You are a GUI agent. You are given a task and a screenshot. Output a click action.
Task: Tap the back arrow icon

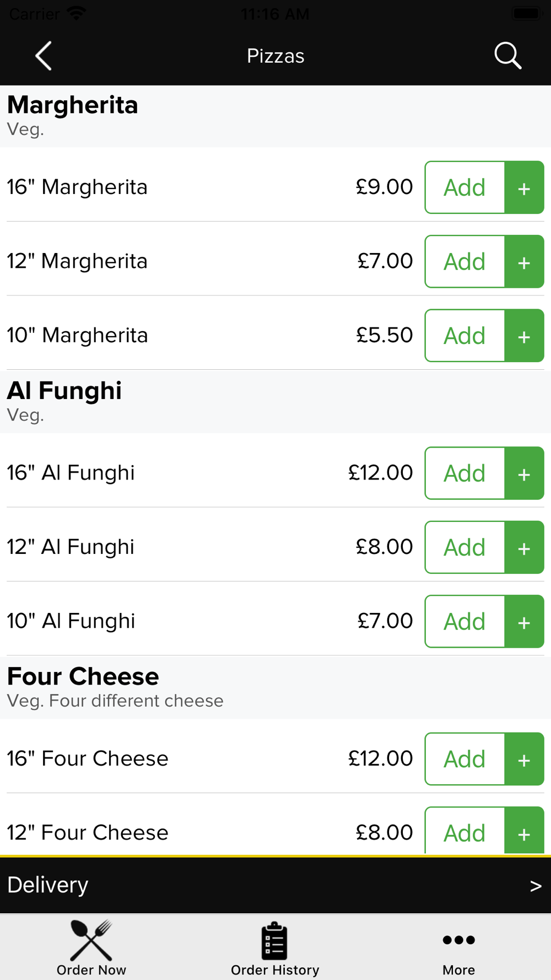(x=44, y=56)
